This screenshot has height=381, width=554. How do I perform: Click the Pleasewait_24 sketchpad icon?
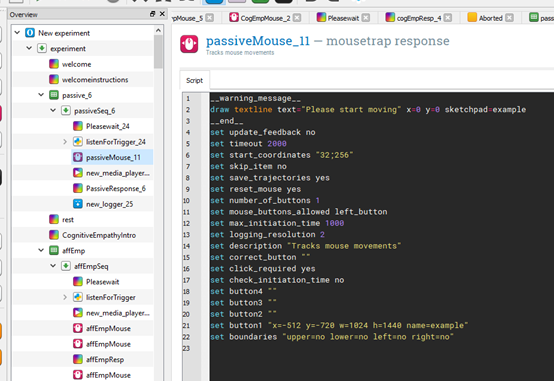click(x=78, y=126)
